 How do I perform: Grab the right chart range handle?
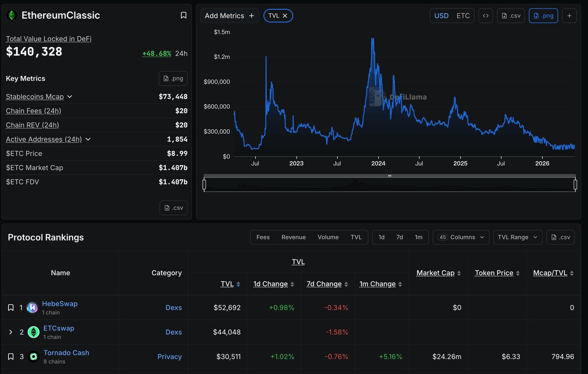575,185
